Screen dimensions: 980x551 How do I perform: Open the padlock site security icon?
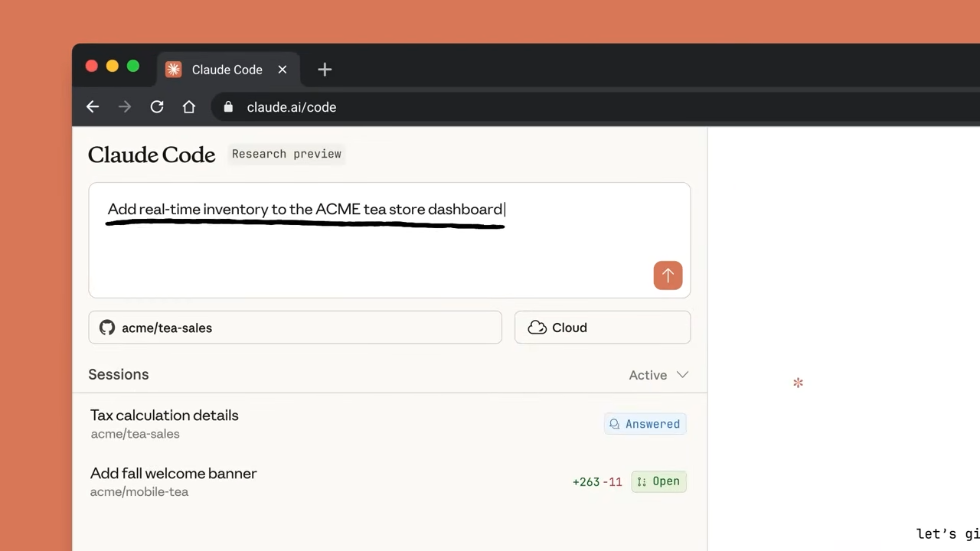(x=228, y=106)
